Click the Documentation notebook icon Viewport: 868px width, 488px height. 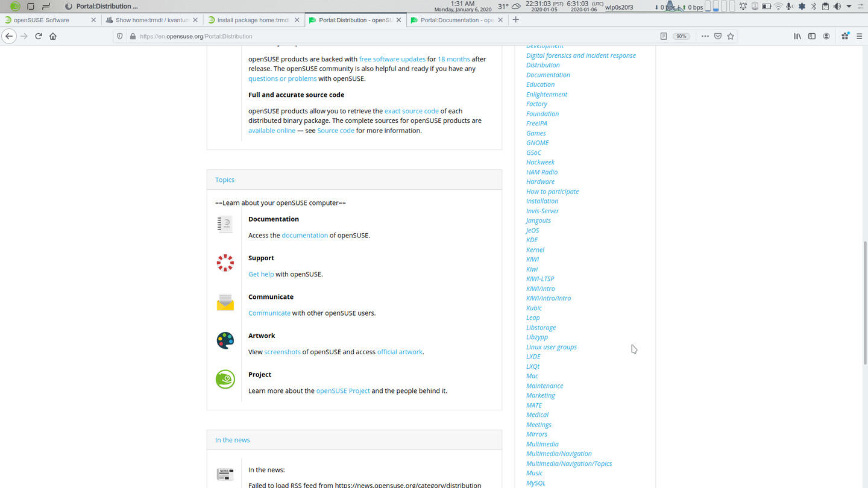click(x=225, y=224)
